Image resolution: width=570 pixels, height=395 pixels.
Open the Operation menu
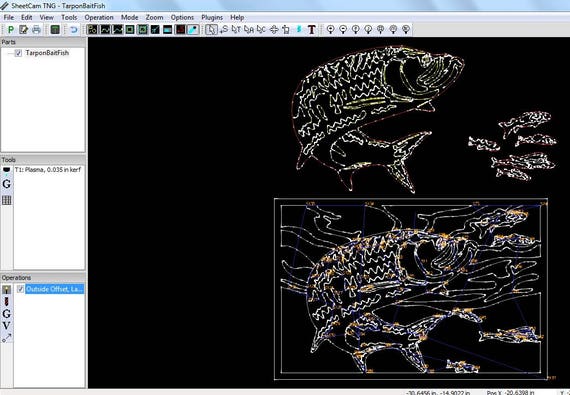[x=99, y=17]
